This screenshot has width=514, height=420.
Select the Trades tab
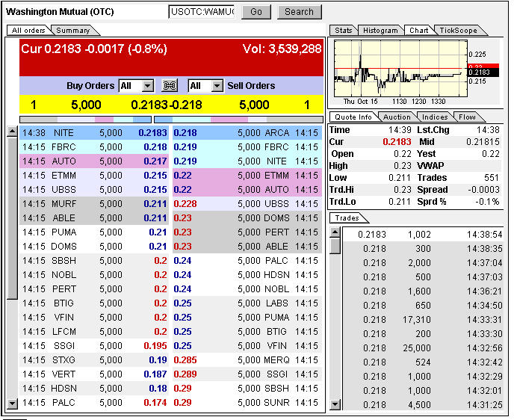(x=347, y=218)
